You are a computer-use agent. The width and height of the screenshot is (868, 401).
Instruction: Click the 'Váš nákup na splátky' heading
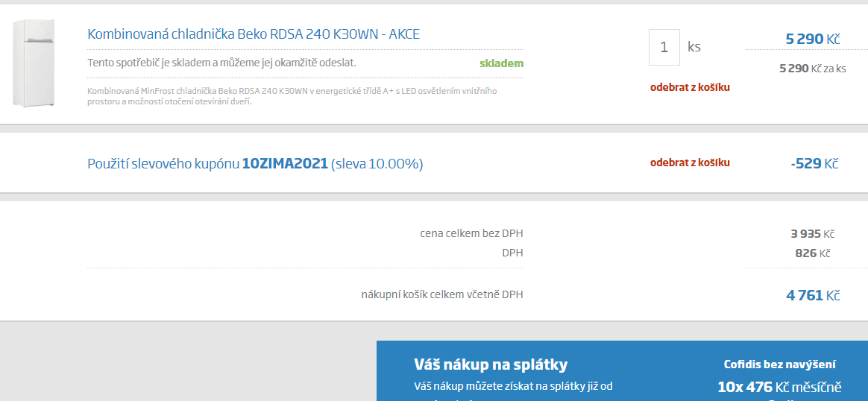coord(491,364)
